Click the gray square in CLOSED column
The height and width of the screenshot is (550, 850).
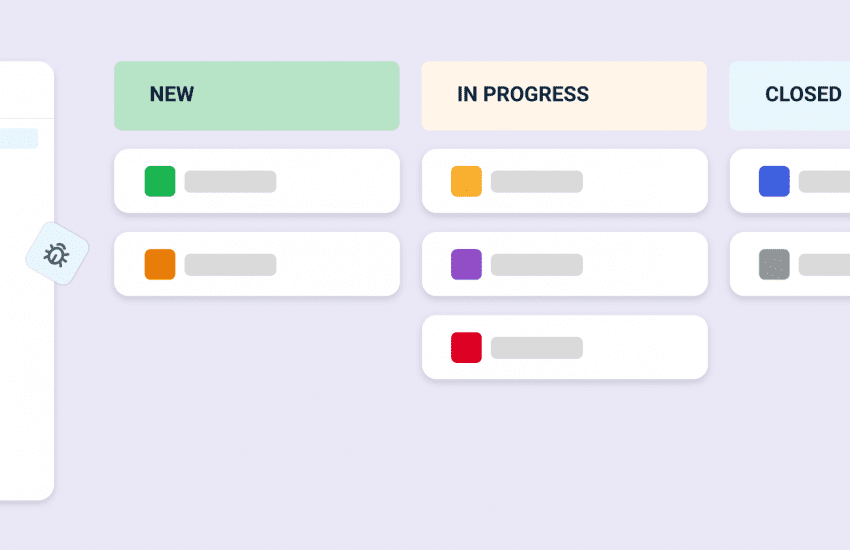tap(774, 264)
